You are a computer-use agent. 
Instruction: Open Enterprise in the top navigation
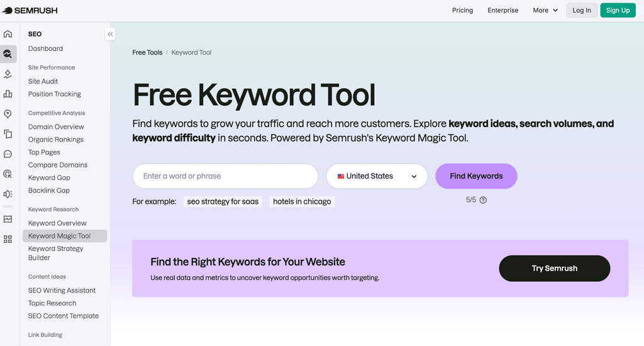pyautogui.click(x=502, y=10)
